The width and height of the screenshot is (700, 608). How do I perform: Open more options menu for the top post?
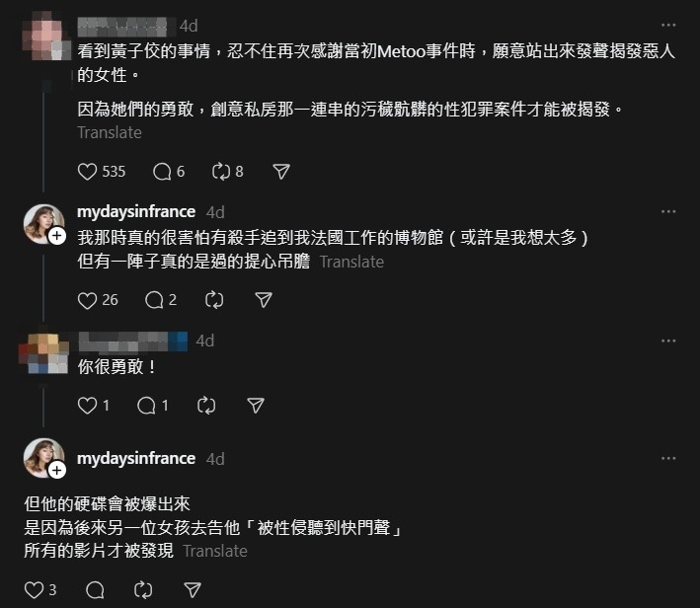pos(668,26)
